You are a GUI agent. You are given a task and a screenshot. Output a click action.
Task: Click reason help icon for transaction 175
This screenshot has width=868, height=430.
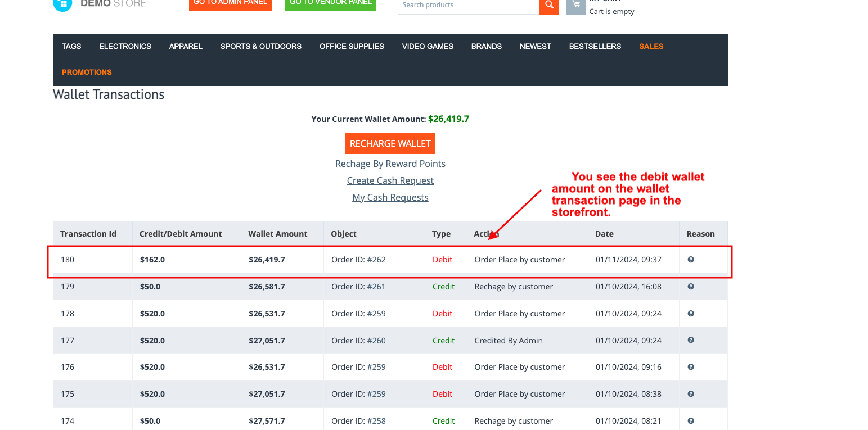click(x=691, y=394)
